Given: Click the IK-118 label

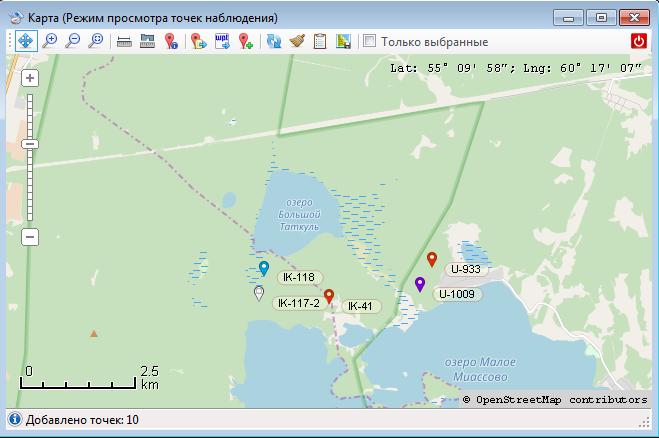Looking at the screenshot, I should pos(299,277).
